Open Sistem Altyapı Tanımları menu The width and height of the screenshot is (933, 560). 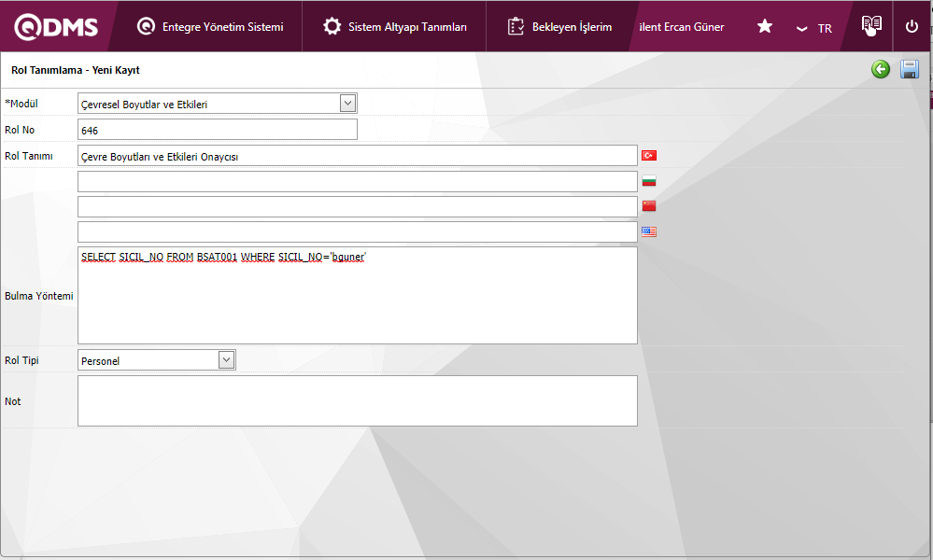click(394, 27)
